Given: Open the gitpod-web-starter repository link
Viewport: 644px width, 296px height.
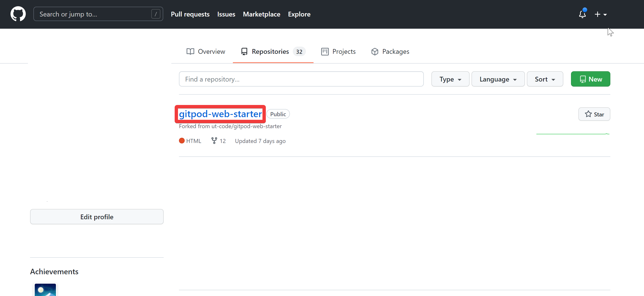Looking at the screenshot, I should tap(220, 114).
